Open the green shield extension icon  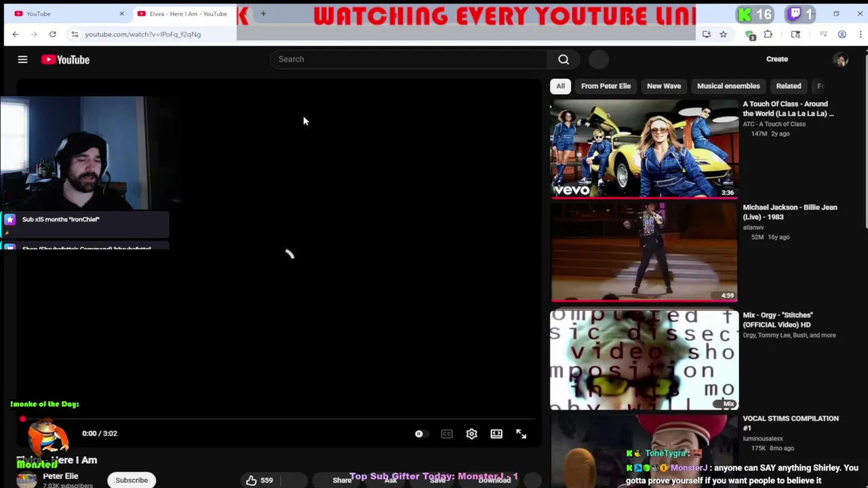tap(750, 35)
